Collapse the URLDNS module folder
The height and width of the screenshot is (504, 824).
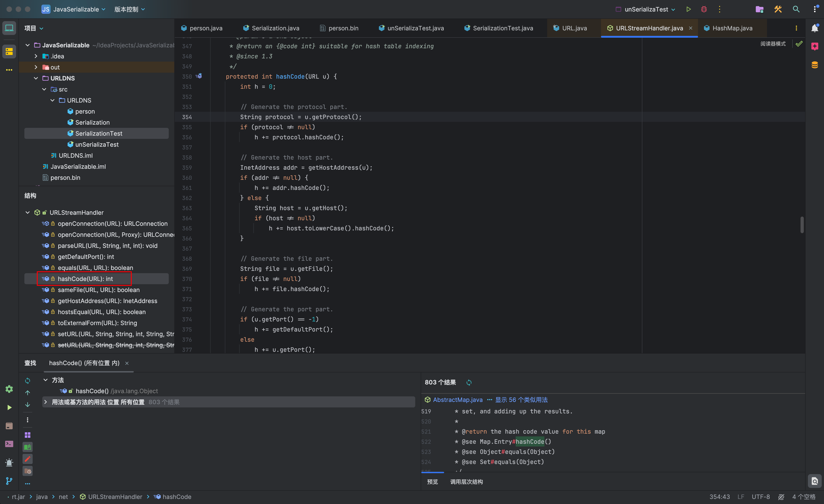36,78
